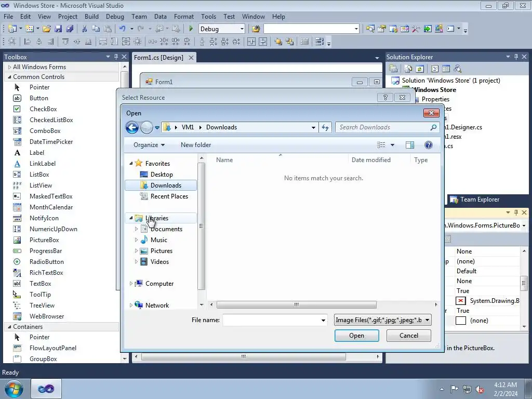Click the Save floppy disk icon
Screen dimensions: 532x399
58,29
